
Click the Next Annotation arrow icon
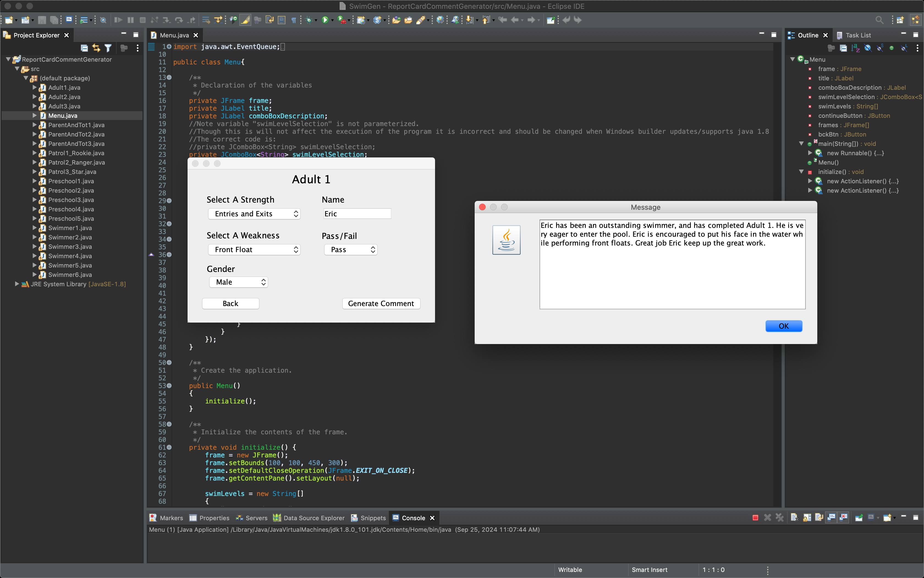[x=470, y=20]
